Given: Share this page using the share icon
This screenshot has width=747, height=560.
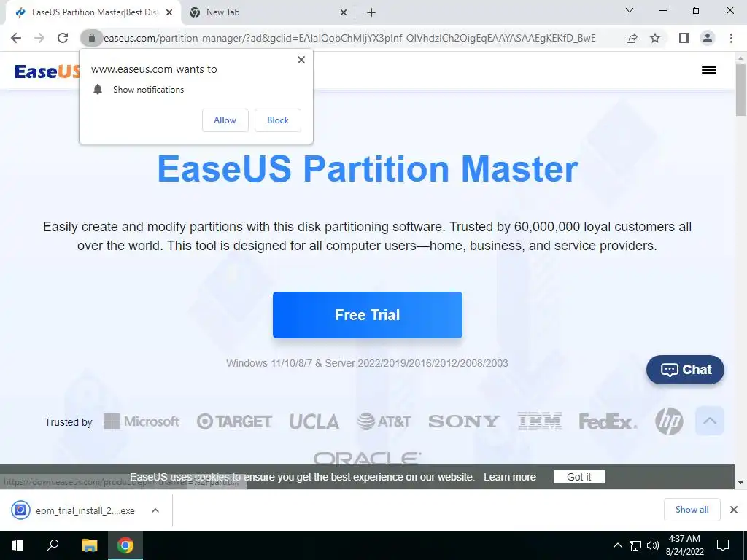Looking at the screenshot, I should 632,38.
